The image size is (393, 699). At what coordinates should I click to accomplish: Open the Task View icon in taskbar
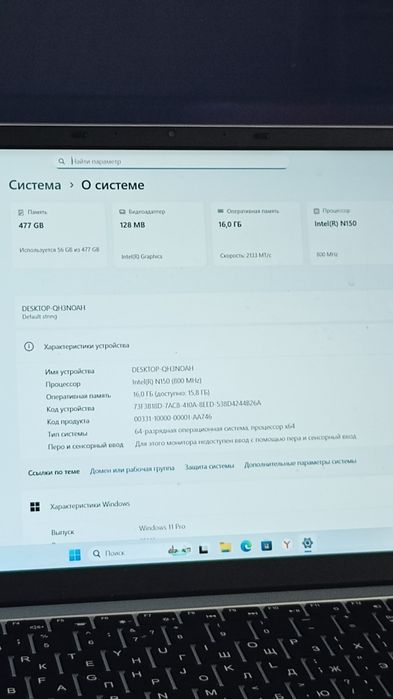click(x=203, y=549)
